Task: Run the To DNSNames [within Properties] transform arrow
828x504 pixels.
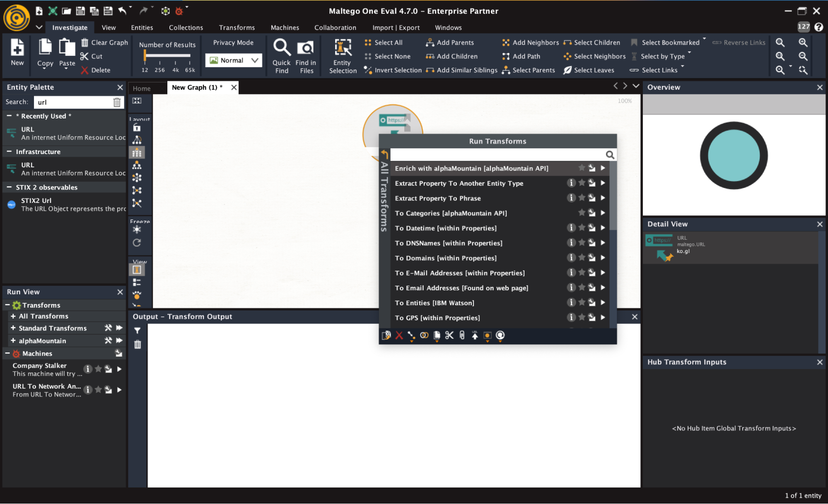Action: [x=603, y=243]
